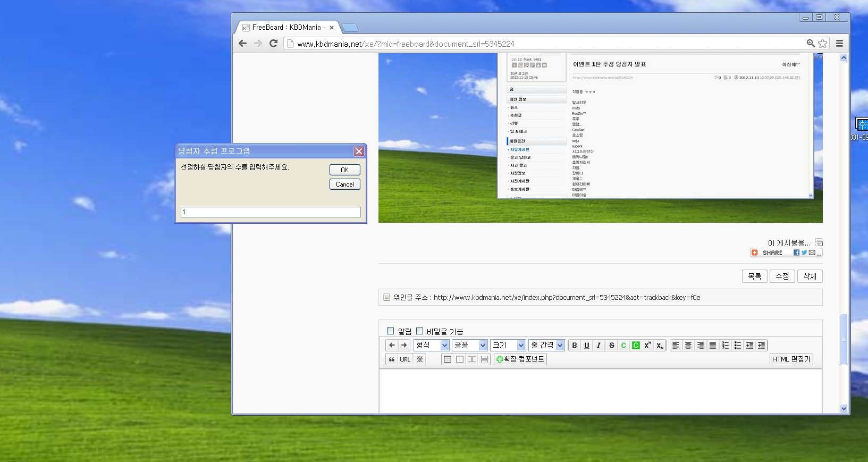The width and height of the screenshot is (868, 462).
Task: Click the 수정 edit button
Action: pyautogui.click(x=782, y=276)
